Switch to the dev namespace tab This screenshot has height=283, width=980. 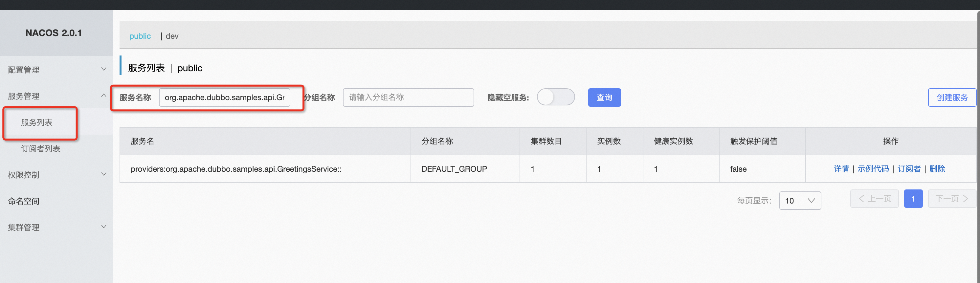point(172,36)
